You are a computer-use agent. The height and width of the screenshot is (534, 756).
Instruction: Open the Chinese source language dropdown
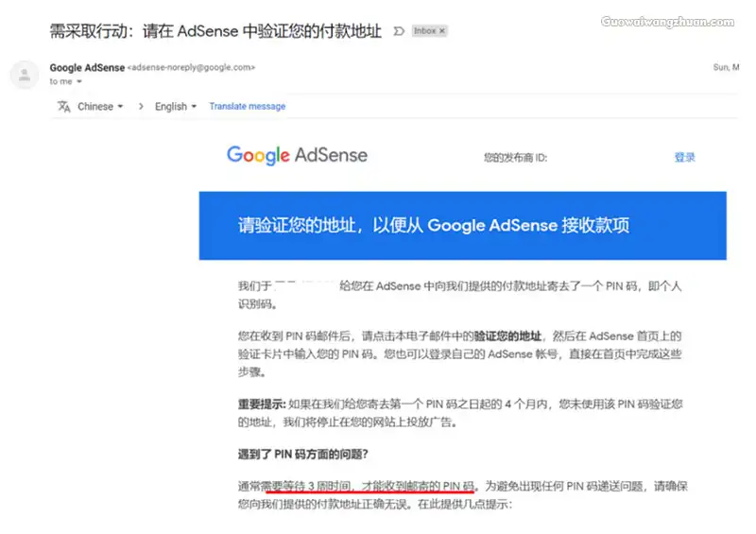pyautogui.click(x=100, y=106)
